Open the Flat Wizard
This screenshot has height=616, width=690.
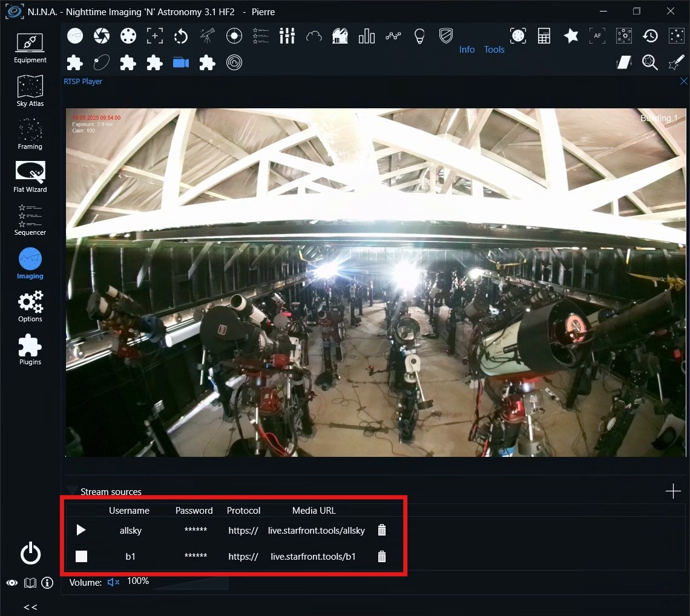click(30, 177)
